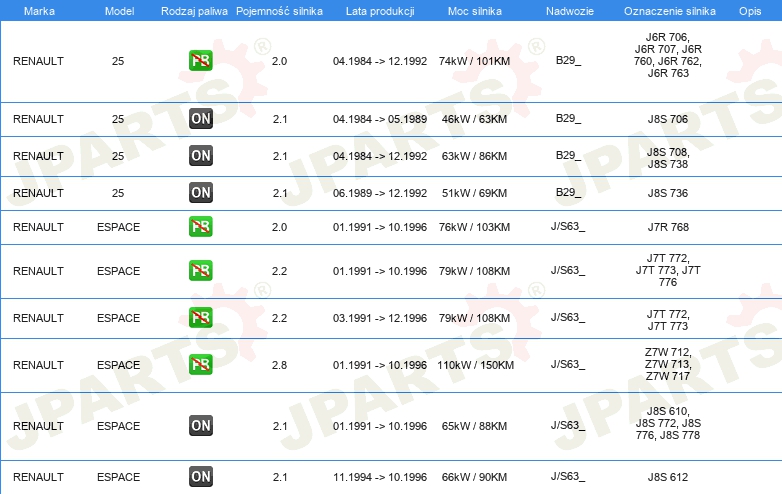Click the ON diesel icon in the J8S 736 row
Screen dimensions: 782x494
coord(201,192)
